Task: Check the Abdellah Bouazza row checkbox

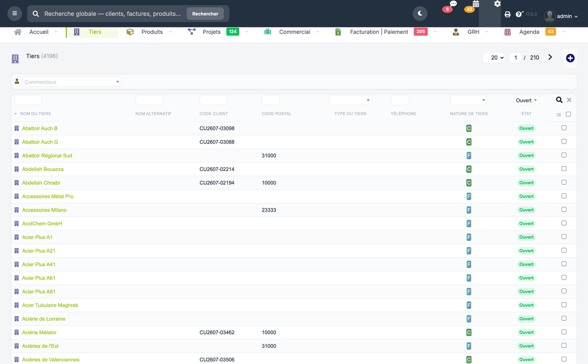Action: click(x=564, y=169)
